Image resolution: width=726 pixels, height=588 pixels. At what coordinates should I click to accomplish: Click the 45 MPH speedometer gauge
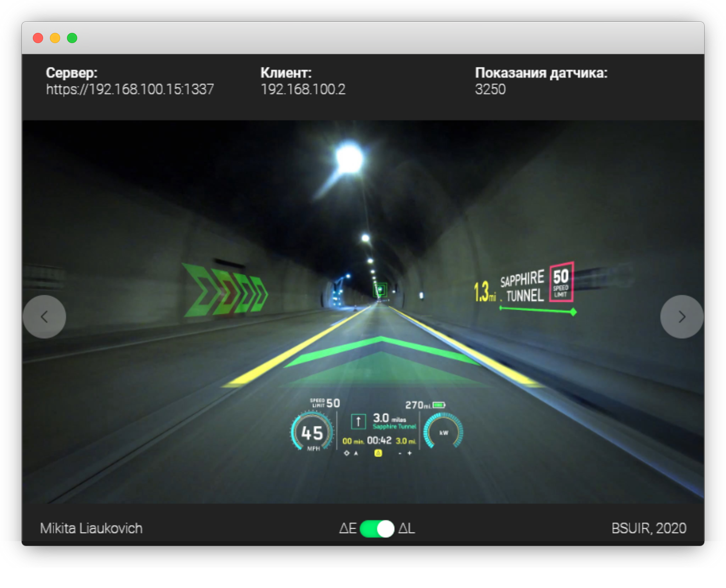tap(313, 433)
